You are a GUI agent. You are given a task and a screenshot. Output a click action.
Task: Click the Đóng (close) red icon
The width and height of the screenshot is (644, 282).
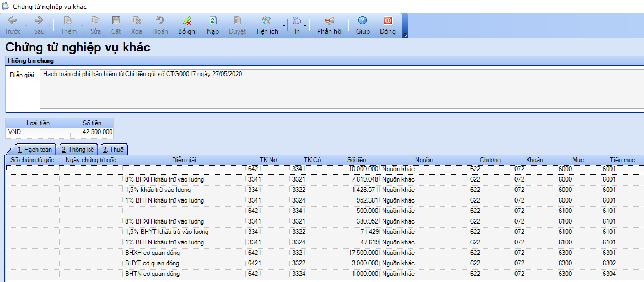pyautogui.click(x=388, y=20)
